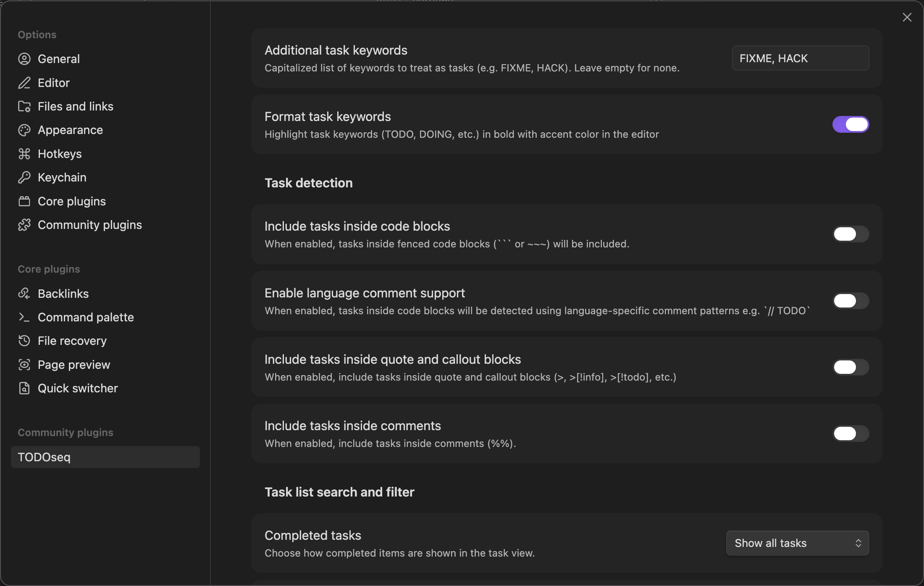Enable Include tasks inside code blocks
The height and width of the screenshot is (586, 924).
click(x=850, y=234)
